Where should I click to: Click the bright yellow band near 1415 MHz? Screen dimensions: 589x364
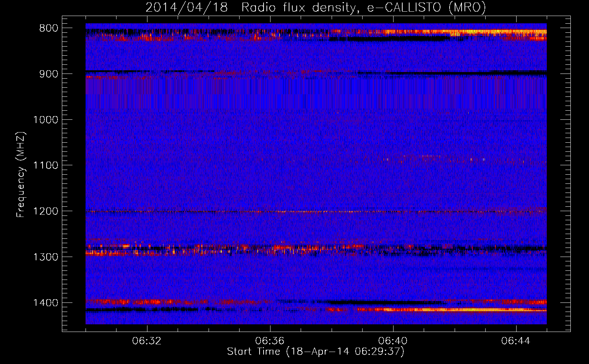451,310
